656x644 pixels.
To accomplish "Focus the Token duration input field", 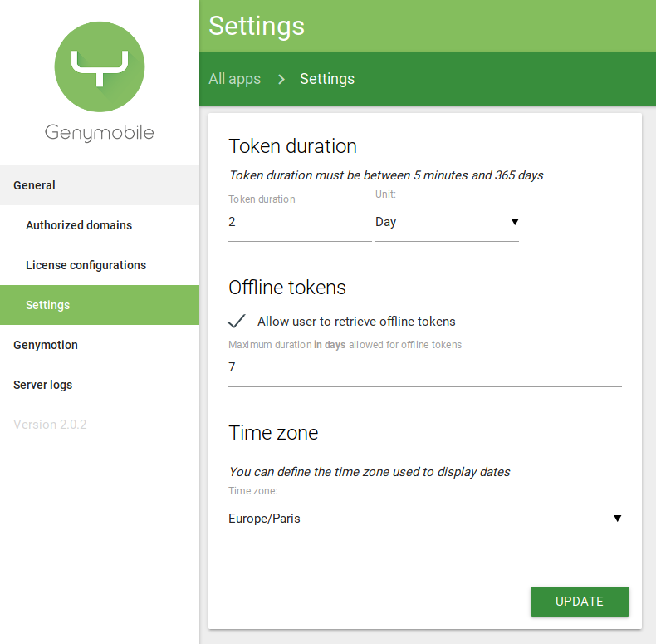I will 299,223.
